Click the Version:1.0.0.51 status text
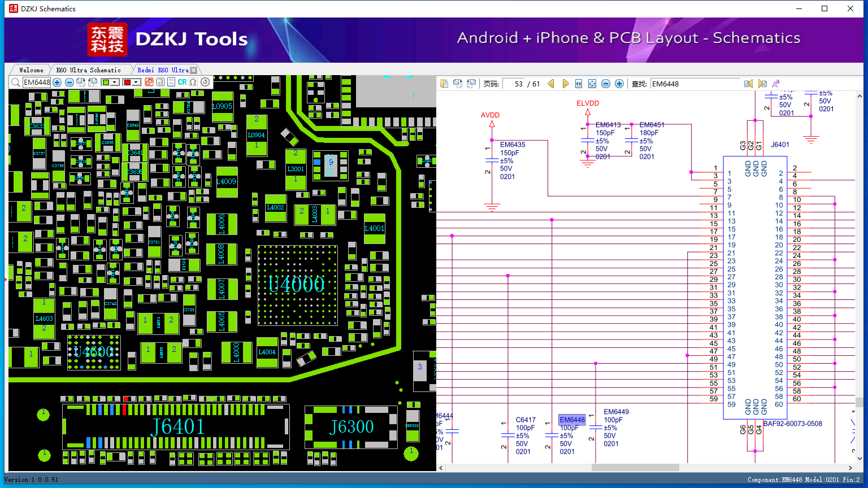 point(32,480)
